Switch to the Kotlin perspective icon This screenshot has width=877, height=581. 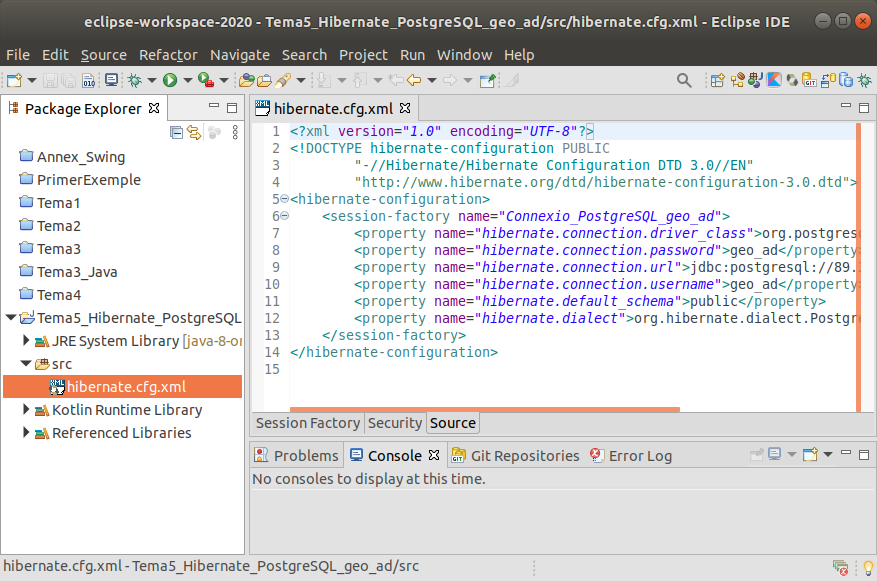[774, 81]
